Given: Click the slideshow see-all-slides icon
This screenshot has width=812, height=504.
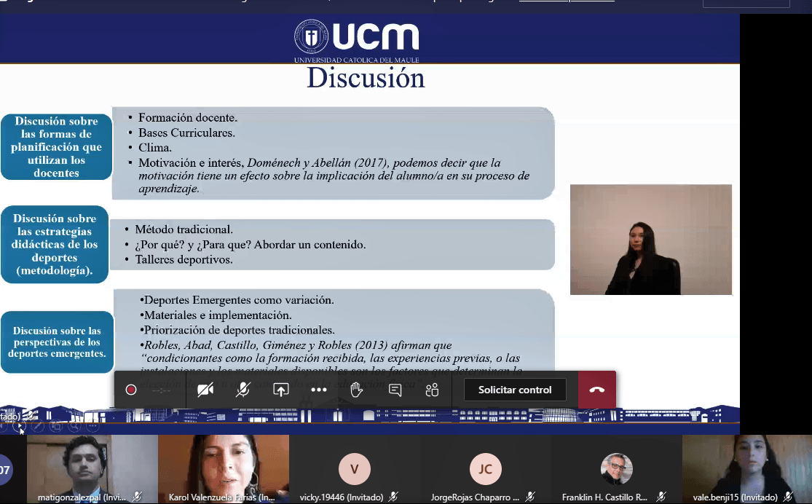Looking at the screenshot, I should pos(56,427).
